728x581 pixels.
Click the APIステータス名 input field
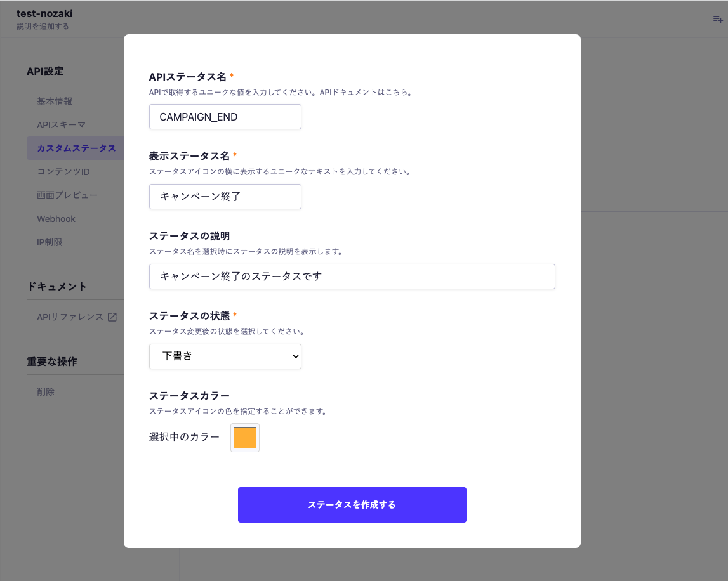[x=225, y=117]
